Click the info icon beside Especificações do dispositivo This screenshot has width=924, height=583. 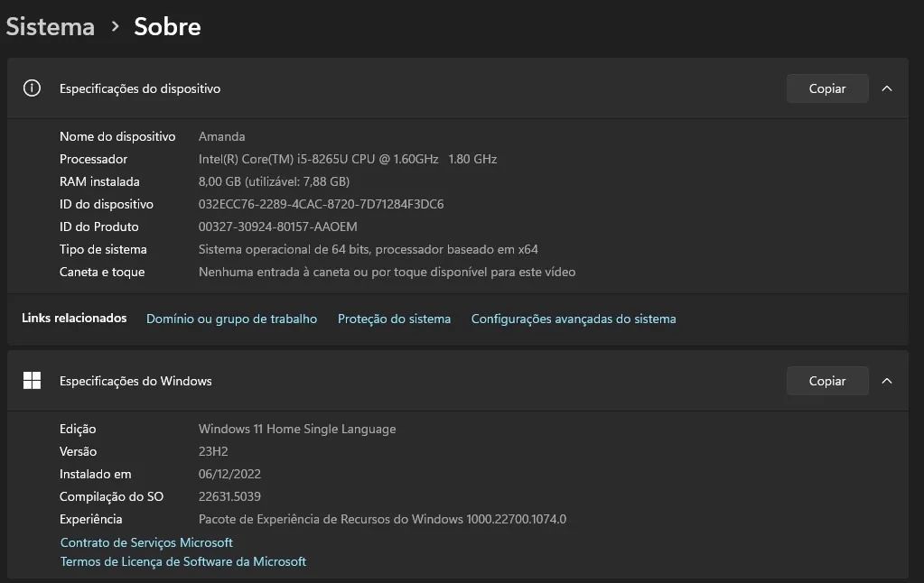(32, 88)
